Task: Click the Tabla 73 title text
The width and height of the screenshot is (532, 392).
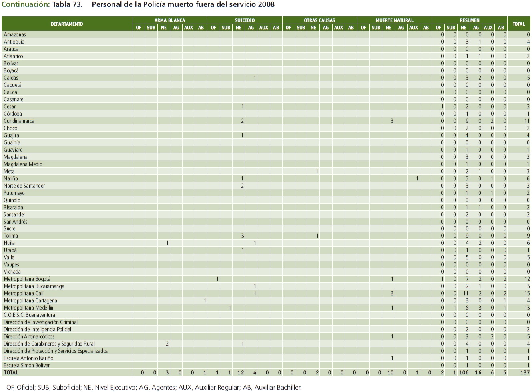Action: point(67,5)
